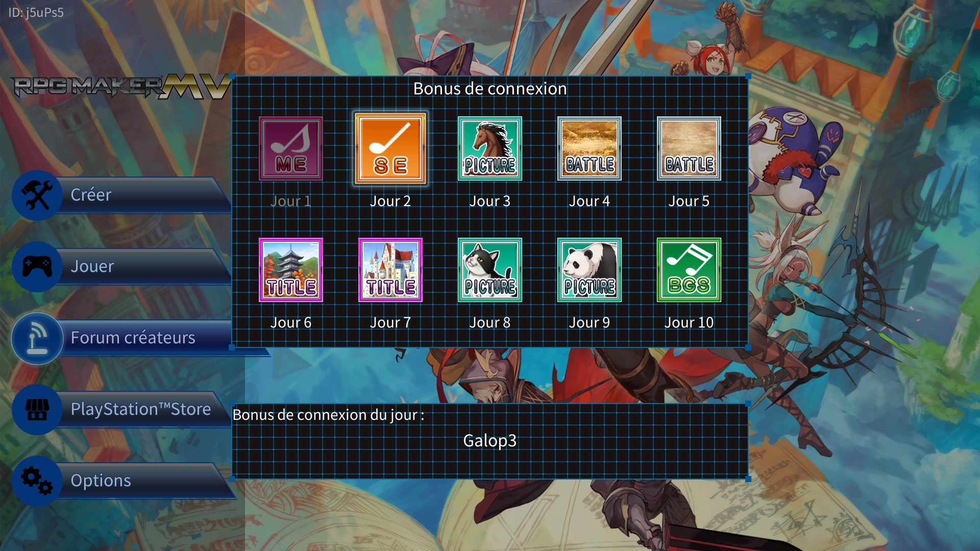Click the gears icon beside Options
This screenshot has width=980, height=551.
click(37, 481)
